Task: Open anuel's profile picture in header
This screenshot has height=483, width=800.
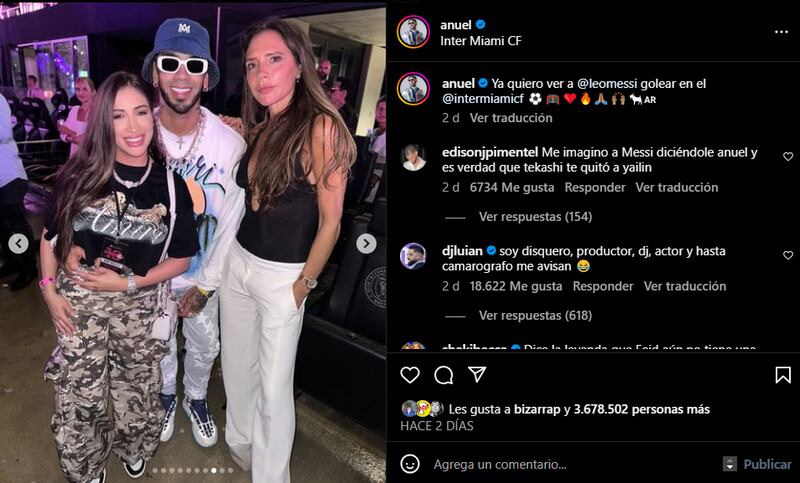Action: 413,32
